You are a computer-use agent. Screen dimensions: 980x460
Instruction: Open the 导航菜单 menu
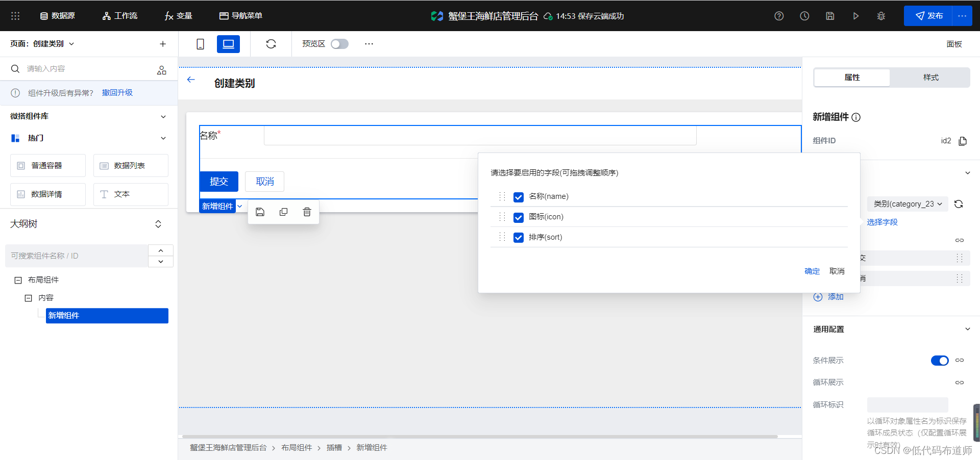point(241,16)
